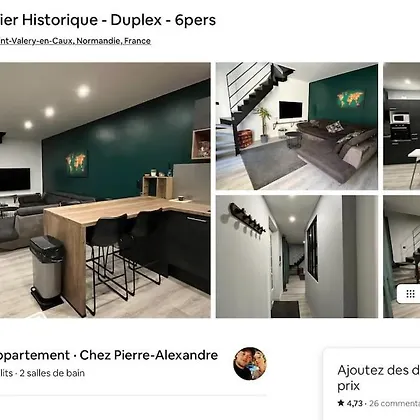Open the hallway coat rack photo

(297, 256)
